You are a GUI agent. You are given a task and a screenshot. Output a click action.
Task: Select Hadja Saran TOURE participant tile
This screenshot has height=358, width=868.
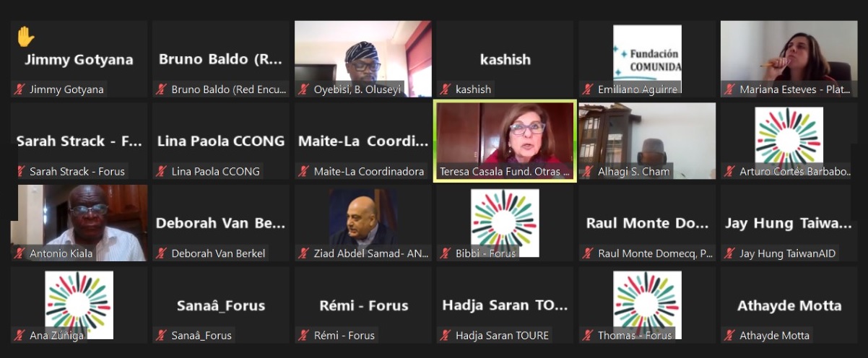click(x=504, y=305)
